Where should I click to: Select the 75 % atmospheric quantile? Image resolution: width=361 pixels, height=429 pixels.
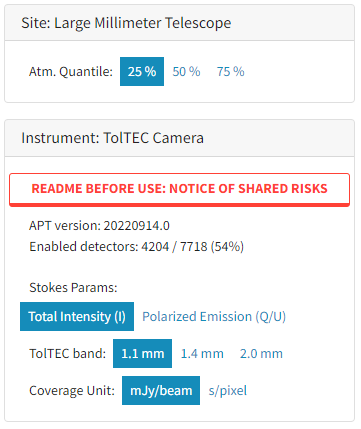[230, 71]
